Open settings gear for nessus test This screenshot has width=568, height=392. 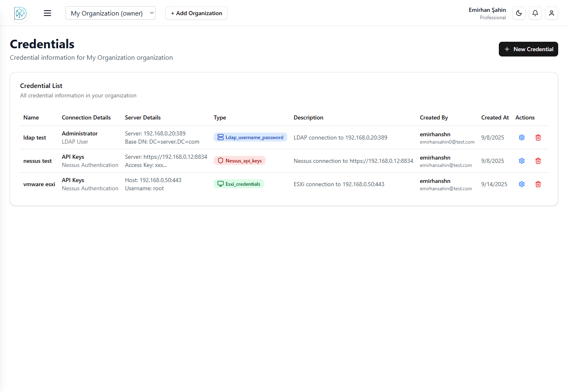click(x=522, y=161)
